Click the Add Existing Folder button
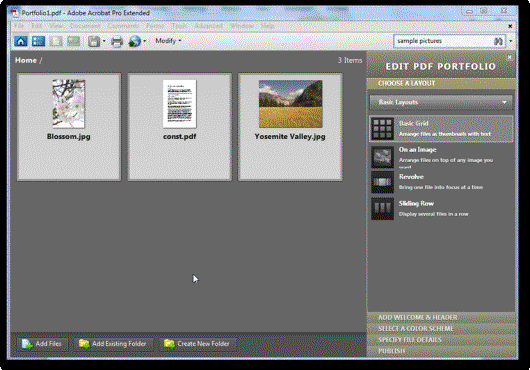530x370 pixels. coord(113,344)
